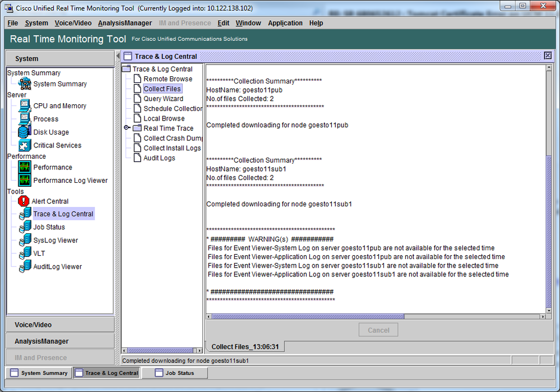Click the Critical Services icon
The image size is (560, 392).
point(24,145)
